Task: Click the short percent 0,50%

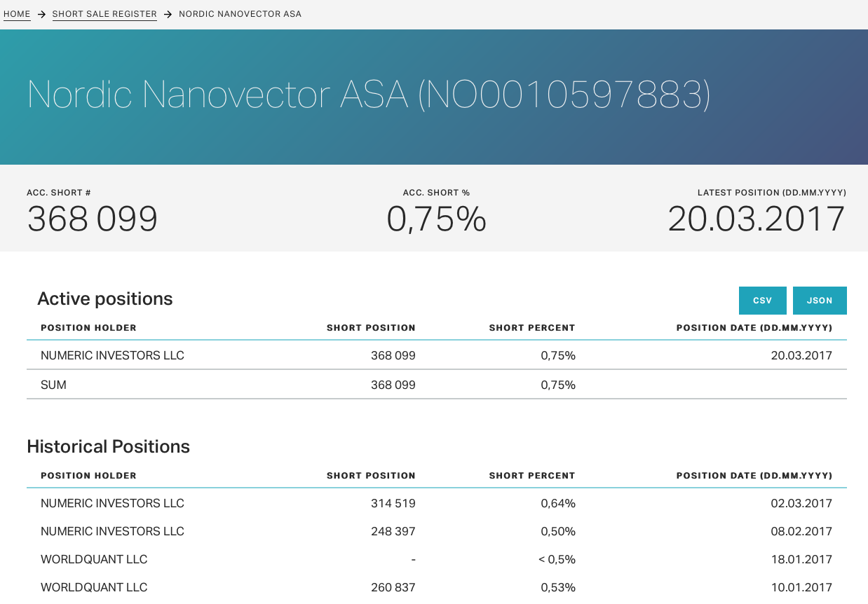Action: 558,531
